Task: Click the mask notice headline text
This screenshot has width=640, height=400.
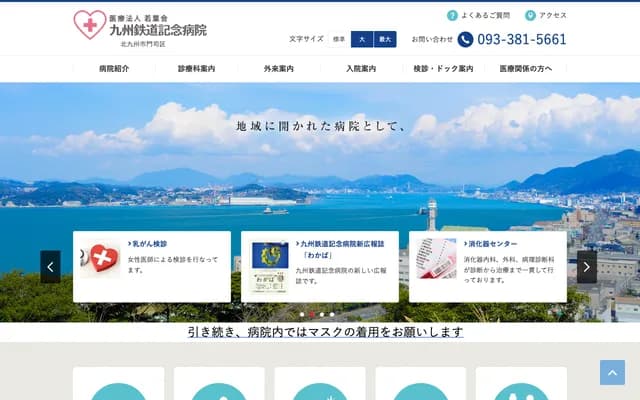Action: pyautogui.click(x=325, y=332)
